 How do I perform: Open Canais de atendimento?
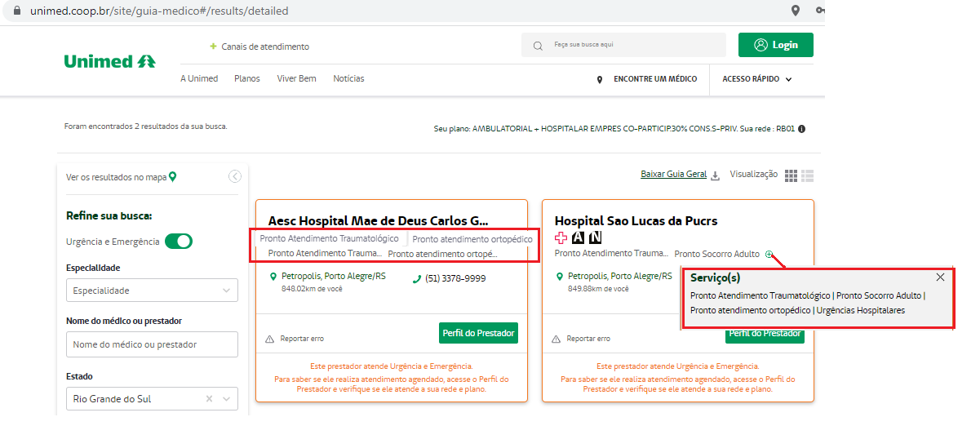click(x=265, y=47)
